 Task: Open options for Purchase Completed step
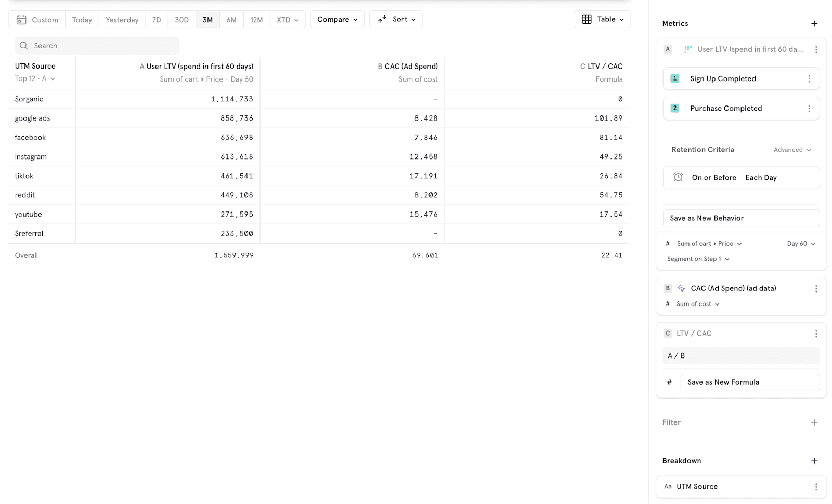pyautogui.click(x=809, y=109)
